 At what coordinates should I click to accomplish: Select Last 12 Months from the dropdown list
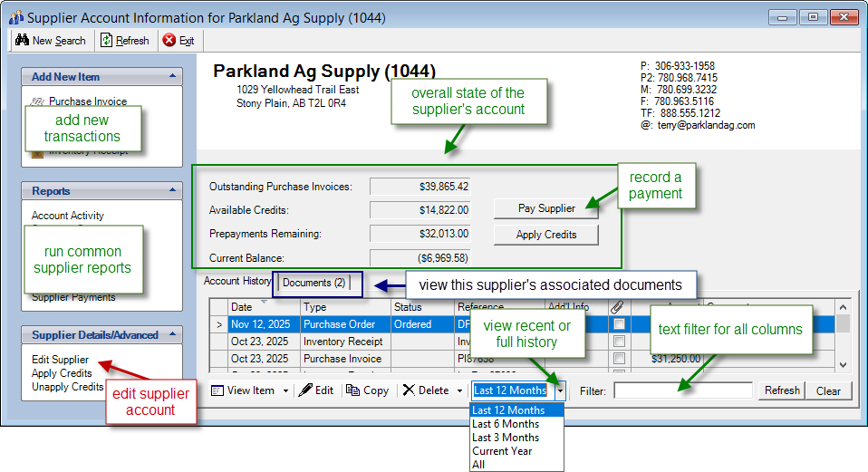(x=516, y=410)
